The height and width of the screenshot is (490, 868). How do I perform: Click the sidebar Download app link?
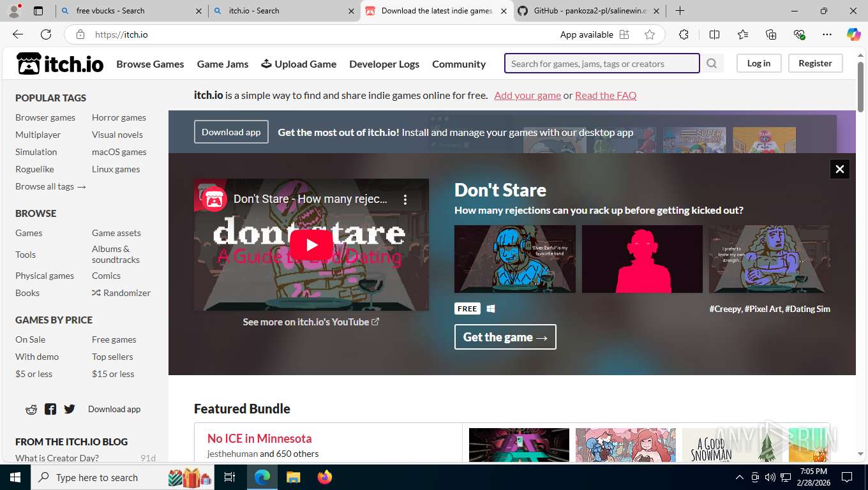114,409
